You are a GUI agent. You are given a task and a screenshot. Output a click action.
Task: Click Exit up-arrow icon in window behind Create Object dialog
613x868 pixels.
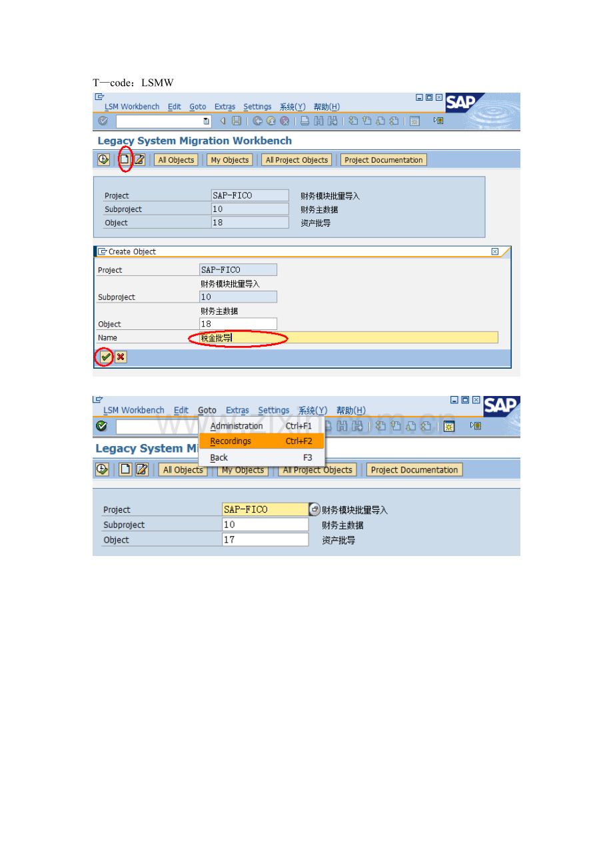(271, 121)
